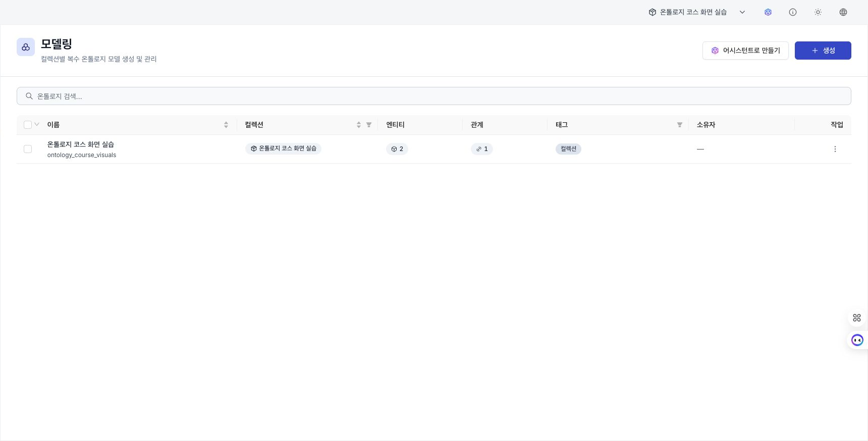Open the assistant icon in top bar
Screen dimensions: 868x441
point(768,12)
